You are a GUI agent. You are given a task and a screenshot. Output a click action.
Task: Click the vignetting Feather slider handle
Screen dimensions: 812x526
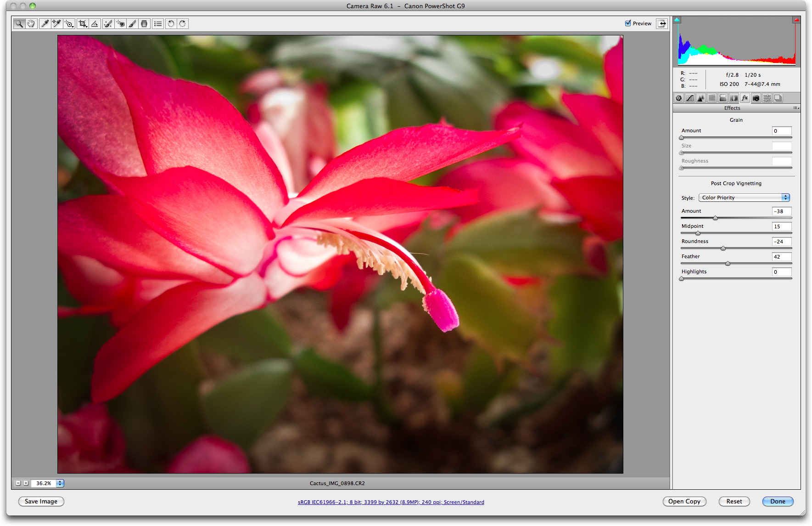728,264
